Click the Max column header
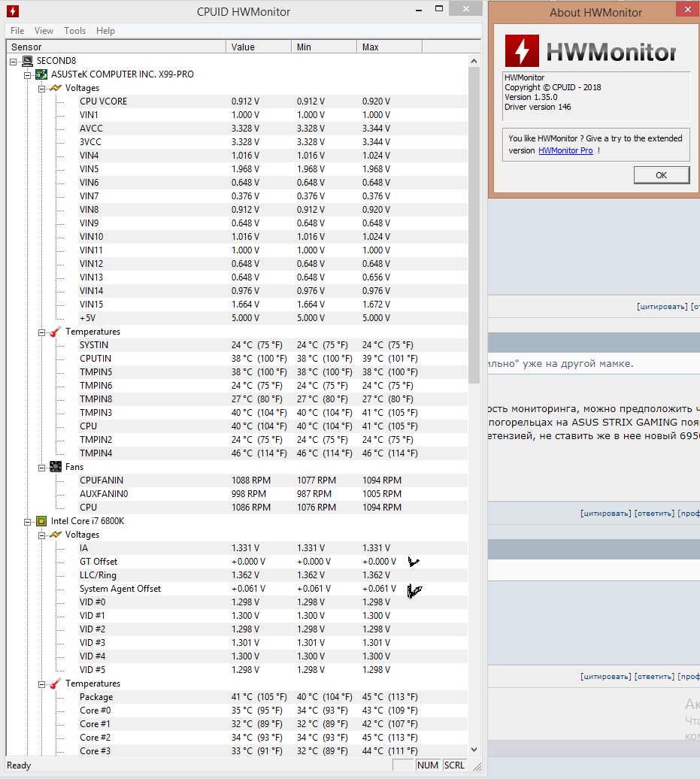Image resolution: width=700 pixels, height=779 pixels. click(389, 47)
